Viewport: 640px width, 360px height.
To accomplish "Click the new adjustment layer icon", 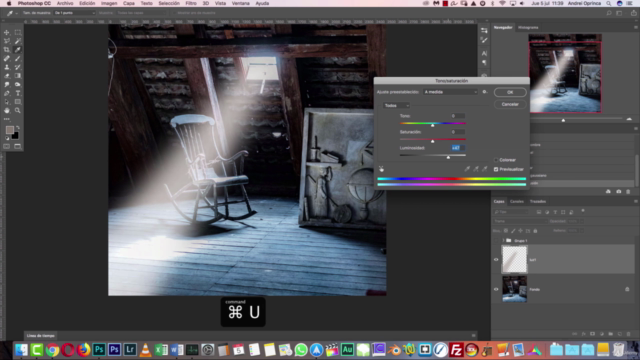I will [x=602, y=334].
